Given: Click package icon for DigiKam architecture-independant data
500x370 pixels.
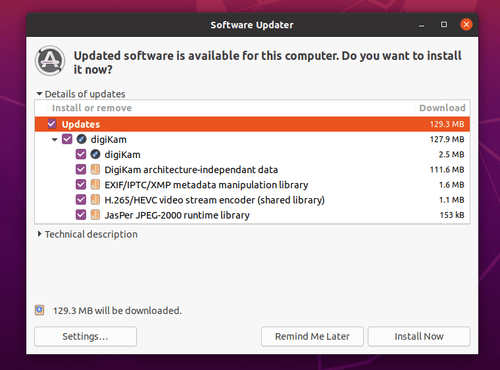Looking at the screenshot, I should 95,169.
